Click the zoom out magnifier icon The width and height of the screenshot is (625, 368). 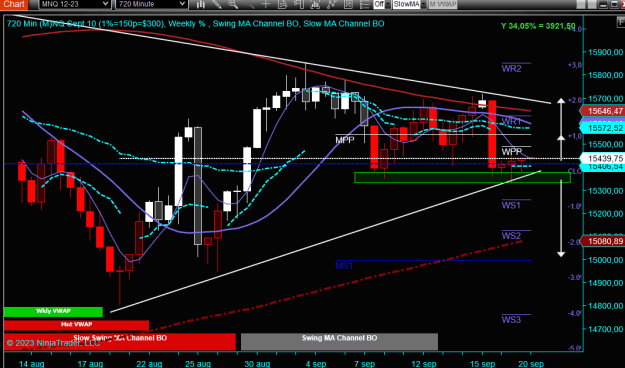pos(250,4)
